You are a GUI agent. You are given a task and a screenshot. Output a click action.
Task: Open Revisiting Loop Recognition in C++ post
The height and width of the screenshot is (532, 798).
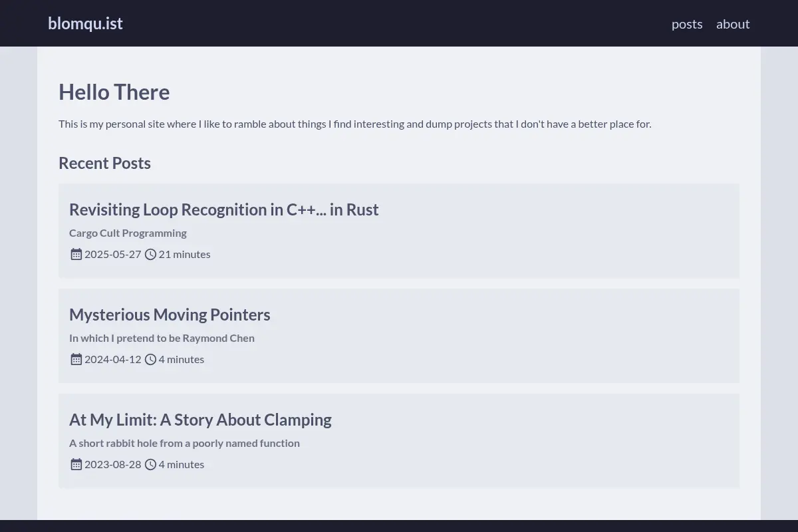tap(224, 209)
